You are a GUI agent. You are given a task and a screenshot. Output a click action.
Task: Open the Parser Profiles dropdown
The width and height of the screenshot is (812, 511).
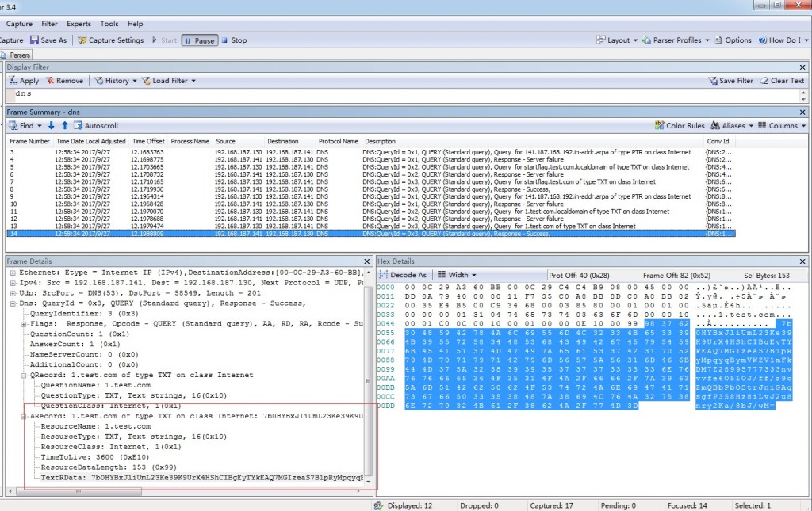pyautogui.click(x=676, y=40)
